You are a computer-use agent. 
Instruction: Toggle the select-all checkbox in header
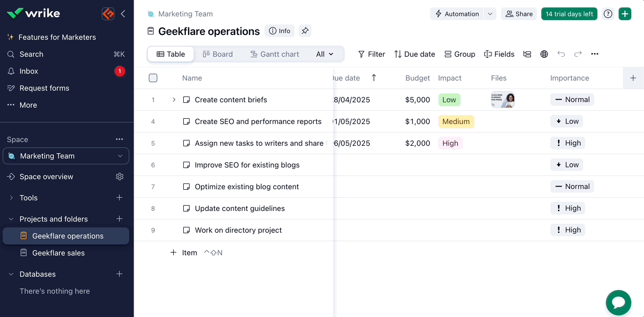[x=153, y=78]
